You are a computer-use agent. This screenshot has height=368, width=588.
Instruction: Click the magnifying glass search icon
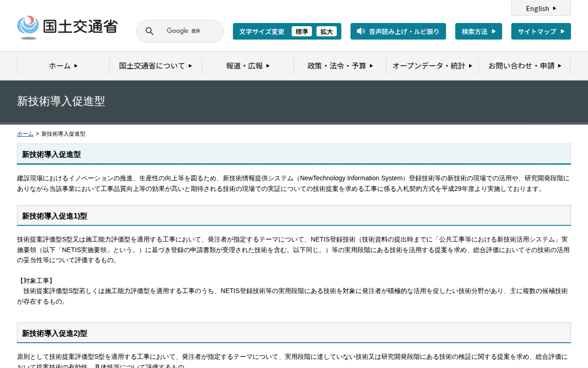click(149, 31)
